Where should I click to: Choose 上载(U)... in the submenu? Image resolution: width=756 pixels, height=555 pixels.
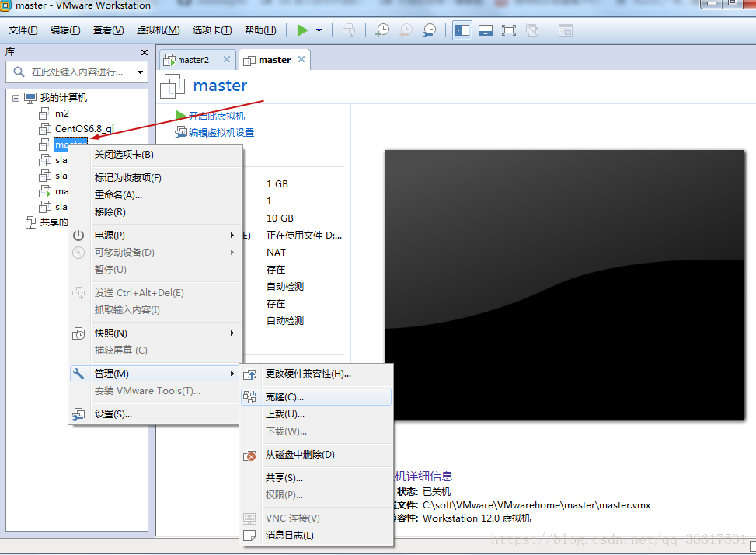pos(316,414)
